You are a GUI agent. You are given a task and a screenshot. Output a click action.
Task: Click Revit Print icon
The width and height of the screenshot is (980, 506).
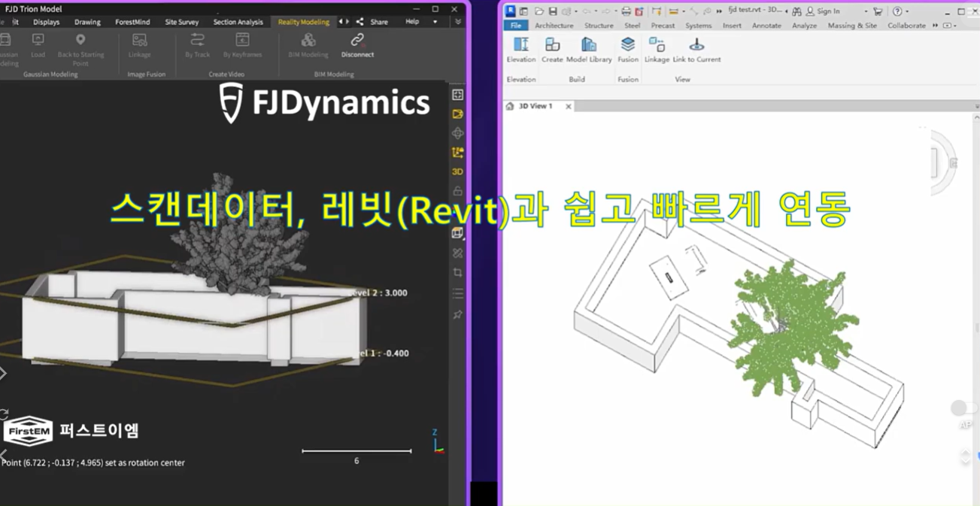(626, 11)
